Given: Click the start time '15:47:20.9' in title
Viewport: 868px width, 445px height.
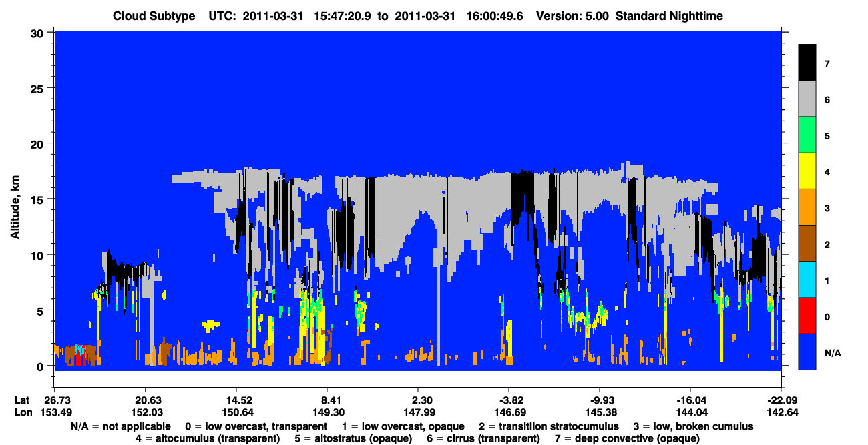Looking at the screenshot, I should (x=344, y=15).
